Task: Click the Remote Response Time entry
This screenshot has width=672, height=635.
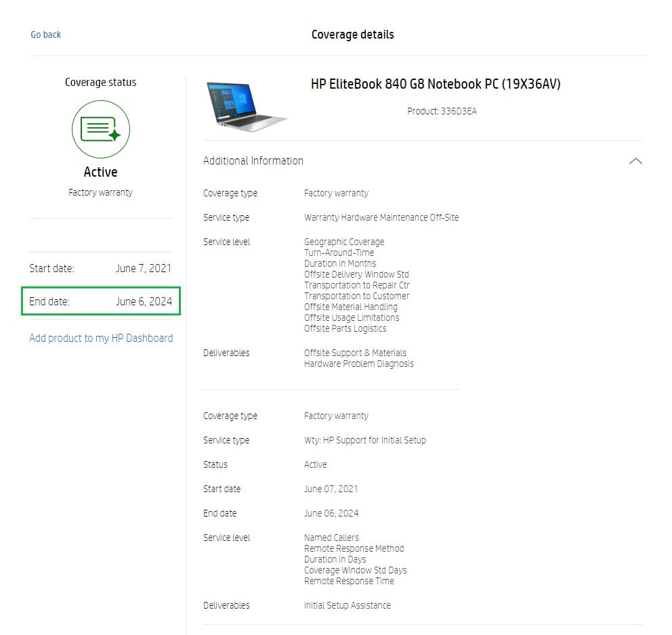Action: (349, 581)
